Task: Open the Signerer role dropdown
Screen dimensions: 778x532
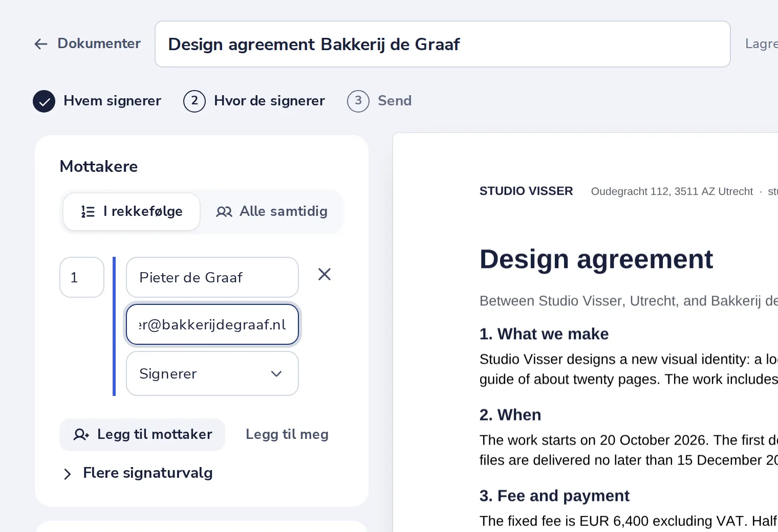Action: coord(212,373)
